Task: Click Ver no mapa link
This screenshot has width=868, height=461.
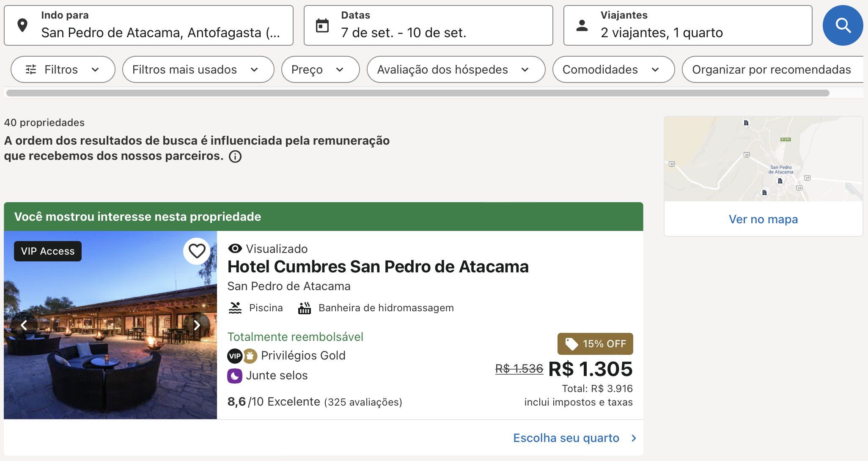Action: point(763,219)
